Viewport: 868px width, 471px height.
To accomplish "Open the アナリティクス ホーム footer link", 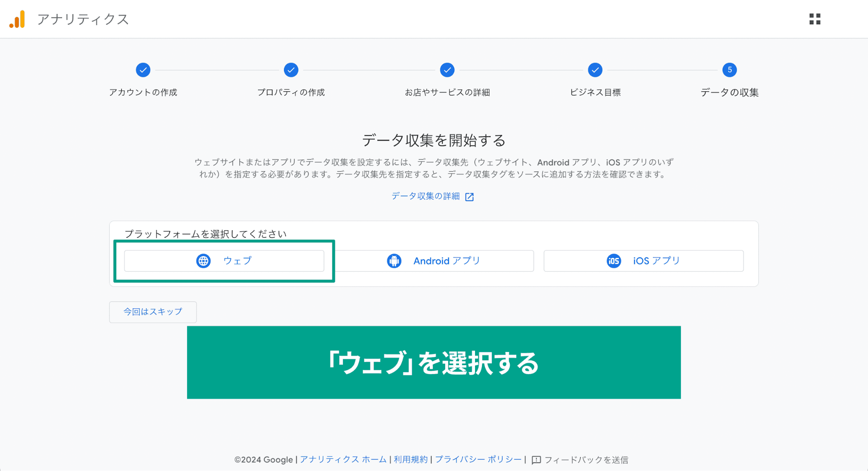I will (343, 460).
